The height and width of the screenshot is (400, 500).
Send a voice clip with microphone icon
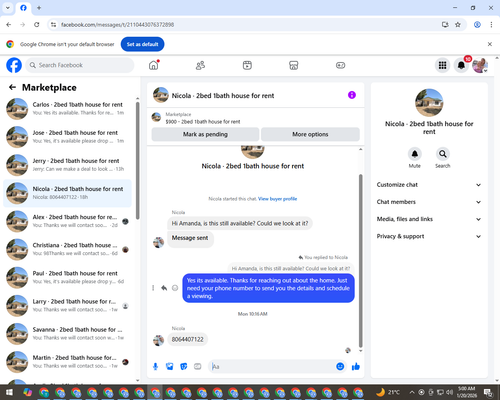[155, 367]
